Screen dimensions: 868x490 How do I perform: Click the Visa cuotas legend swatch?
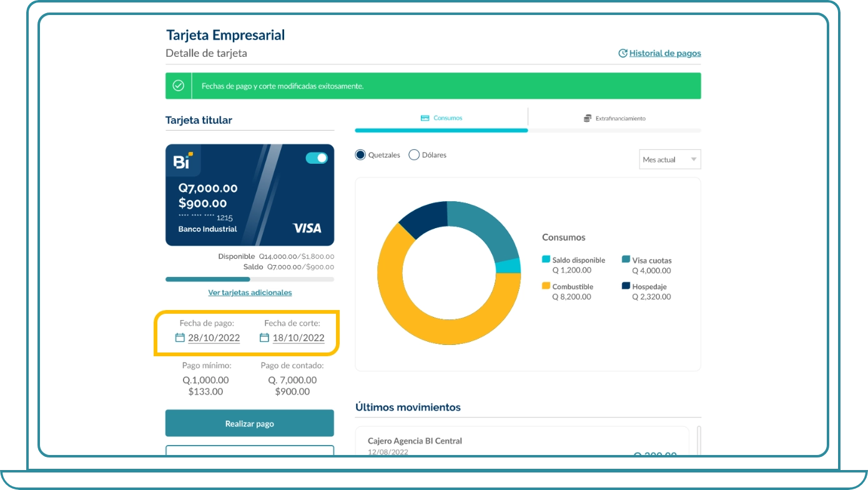[x=626, y=259]
